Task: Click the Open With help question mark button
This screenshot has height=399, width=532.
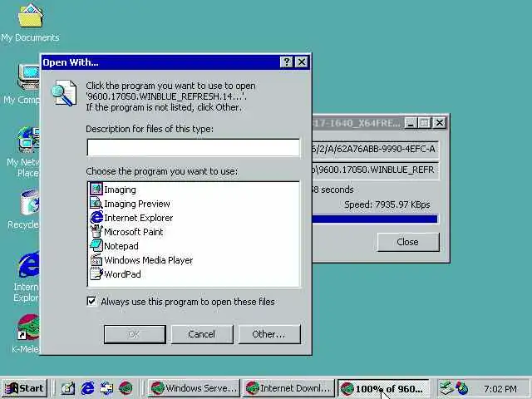Action: 286,62
